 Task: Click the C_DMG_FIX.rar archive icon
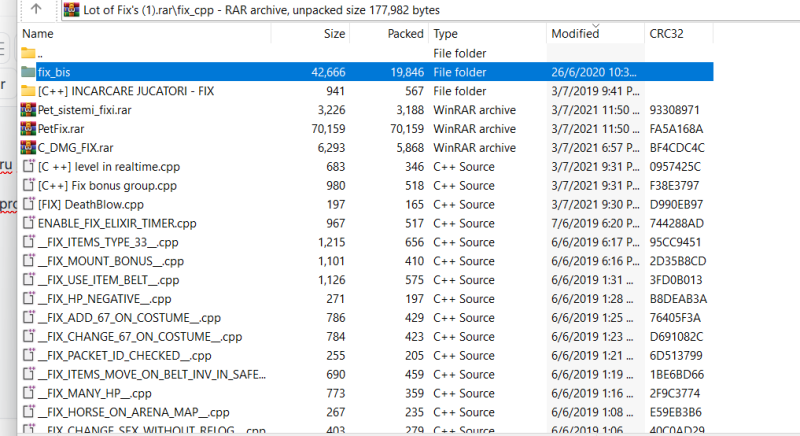tap(28, 148)
